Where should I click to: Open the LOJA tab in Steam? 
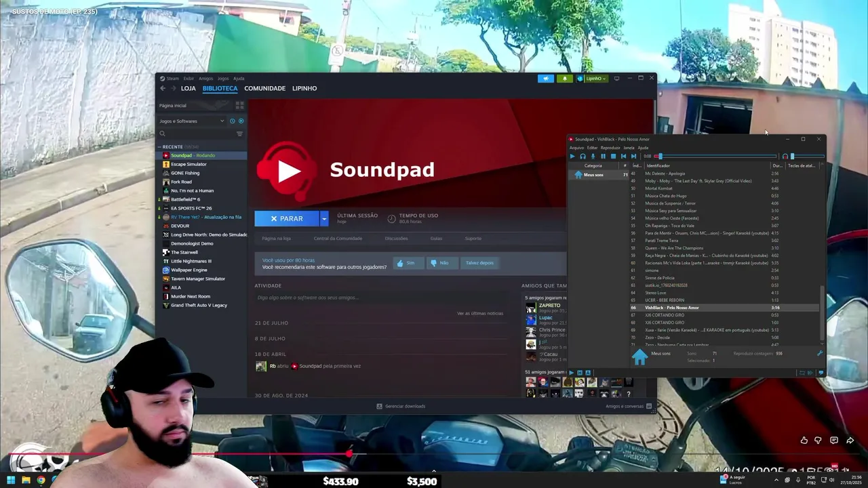pyautogui.click(x=189, y=88)
